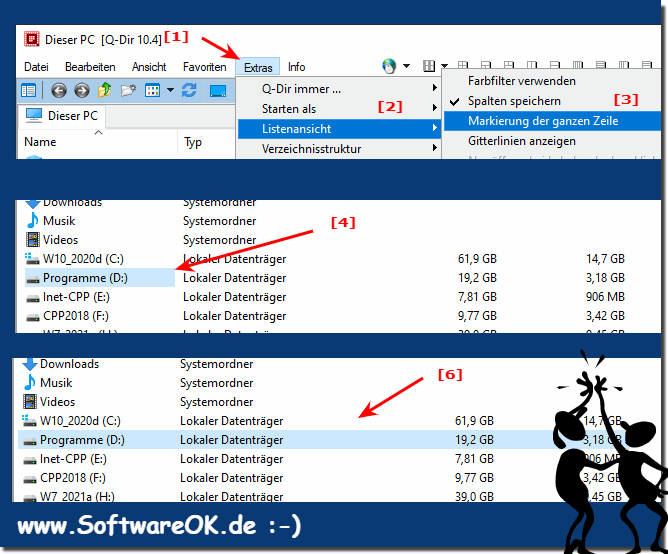Open the Bearbeiten menu
Viewport: 668px width, 554px height.
[90, 67]
